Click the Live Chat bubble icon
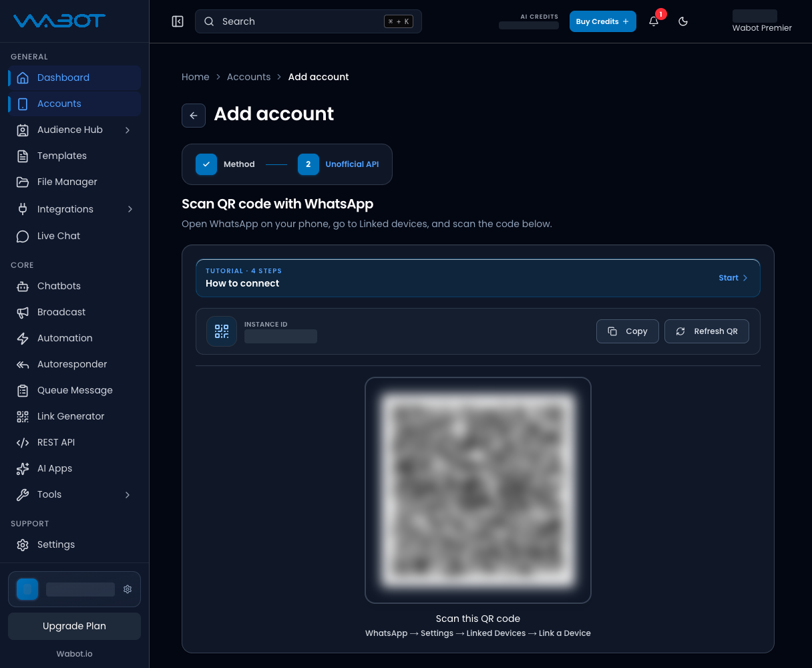 (23, 236)
